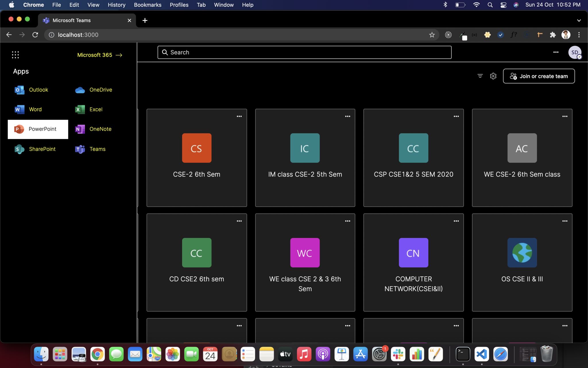Image resolution: width=588 pixels, height=368 pixels.
Task: Open more options on CSE-2 6th Sem card
Action: (x=239, y=116)
